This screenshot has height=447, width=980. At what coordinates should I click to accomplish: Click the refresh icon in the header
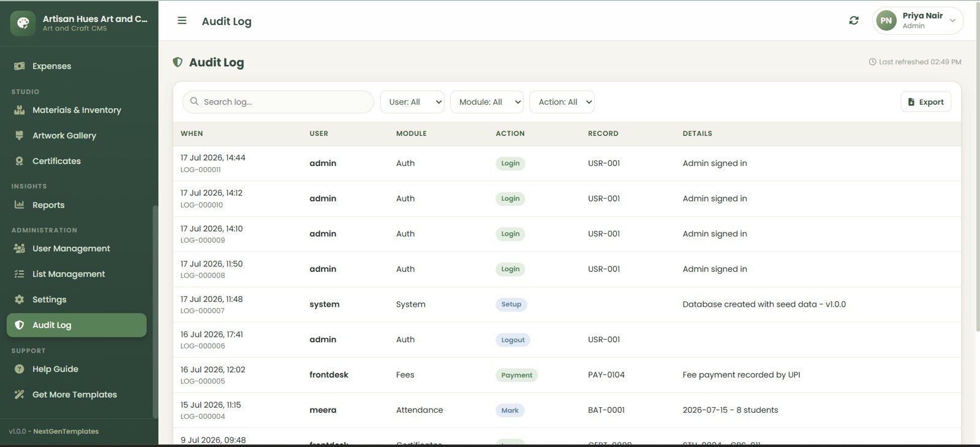854,21
